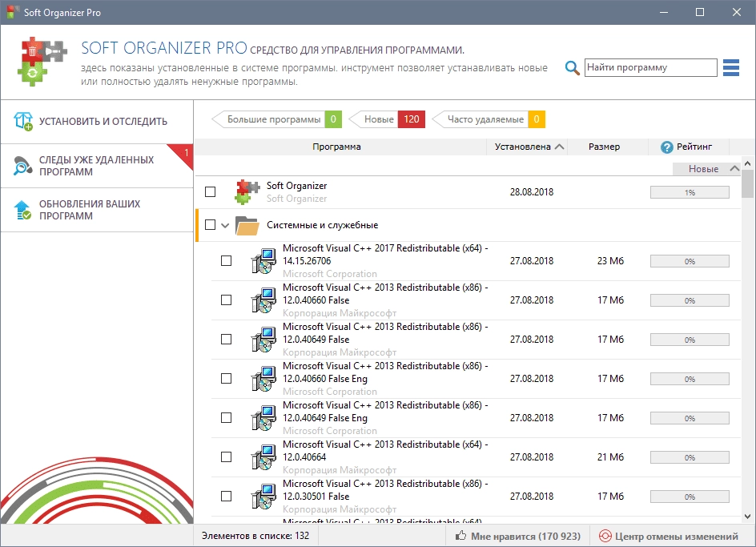Click the magnifier search icon
Image resolution: width=756 pixels, height=547 pixels.
point(572,67)
